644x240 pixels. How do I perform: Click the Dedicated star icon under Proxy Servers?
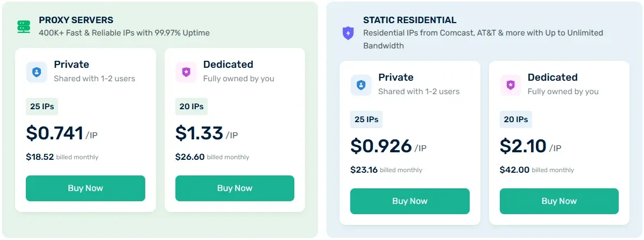(186, 72)
